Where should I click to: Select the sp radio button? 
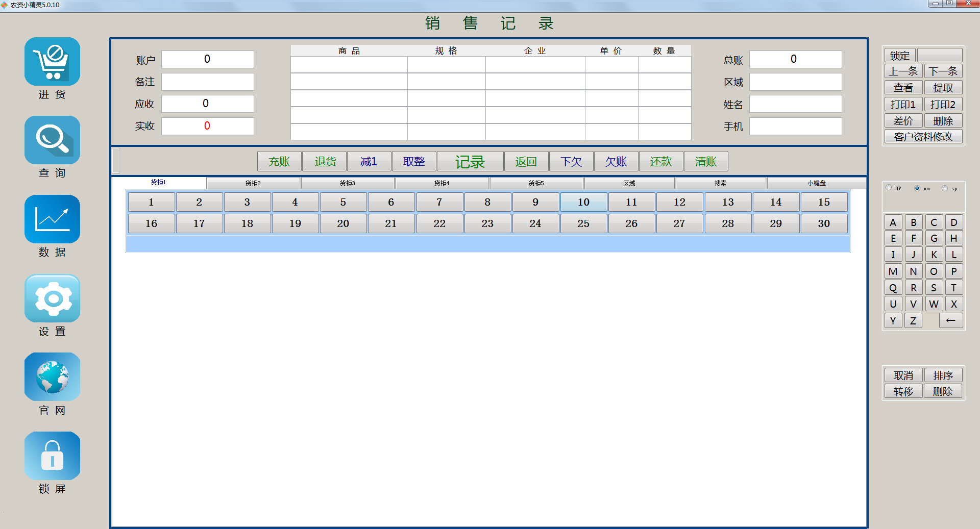coord(945,188)
